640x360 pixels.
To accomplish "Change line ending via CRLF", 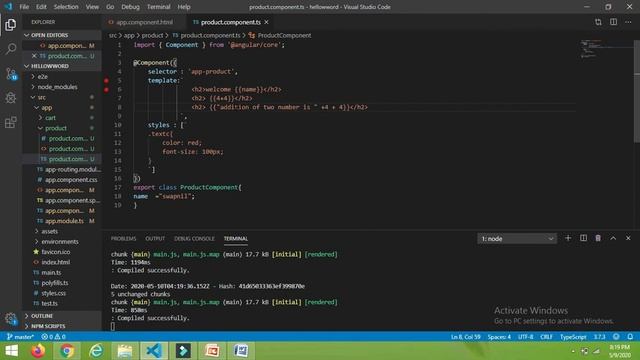I will 546,337.
